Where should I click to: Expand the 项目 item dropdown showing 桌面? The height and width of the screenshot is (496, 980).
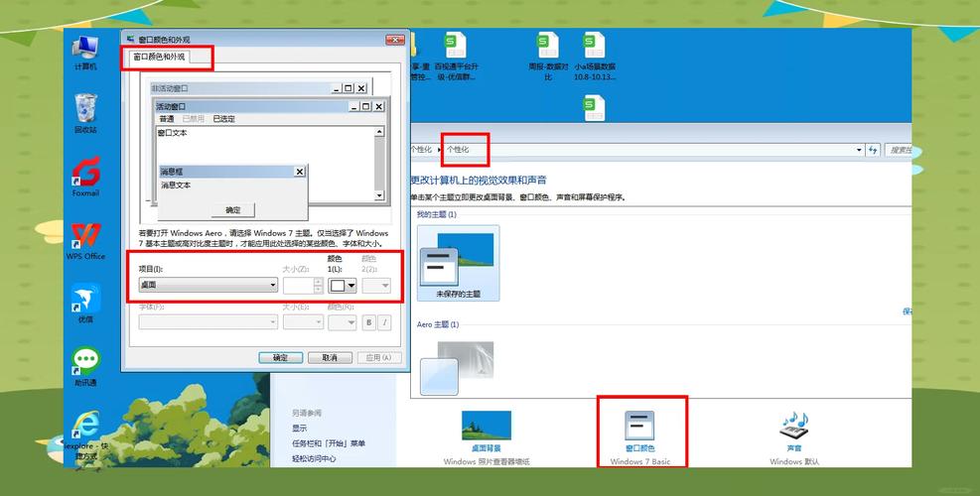tap(208, 285)
